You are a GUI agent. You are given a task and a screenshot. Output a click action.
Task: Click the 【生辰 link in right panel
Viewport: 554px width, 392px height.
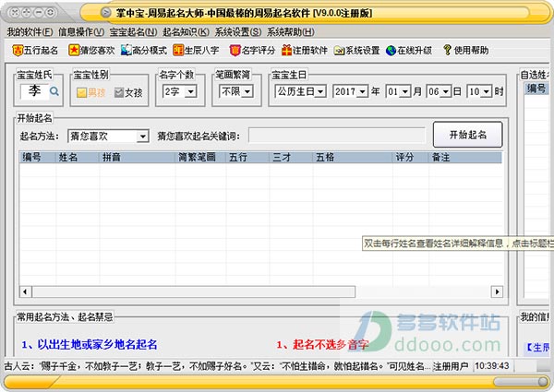click(x=538, y=348)
